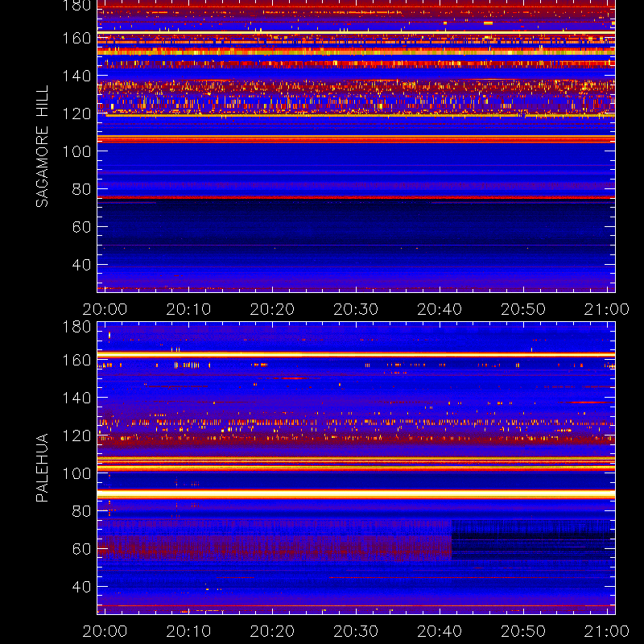Choose the 80 frequency label on Palehua plot
The image size is (644, 644).
[81, 511]
